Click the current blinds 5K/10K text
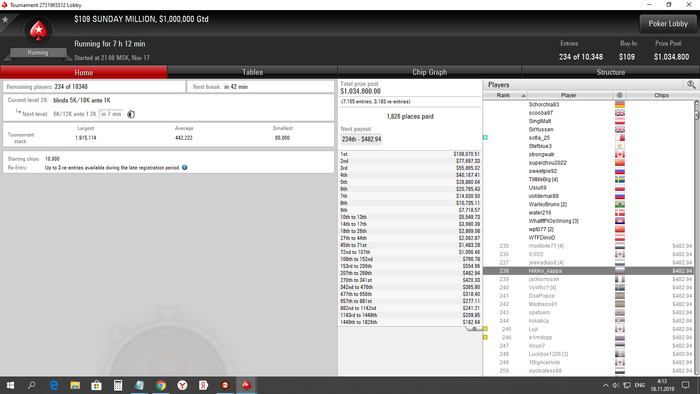The width and height of the screenshot is (700, 394). pos(82,100)
